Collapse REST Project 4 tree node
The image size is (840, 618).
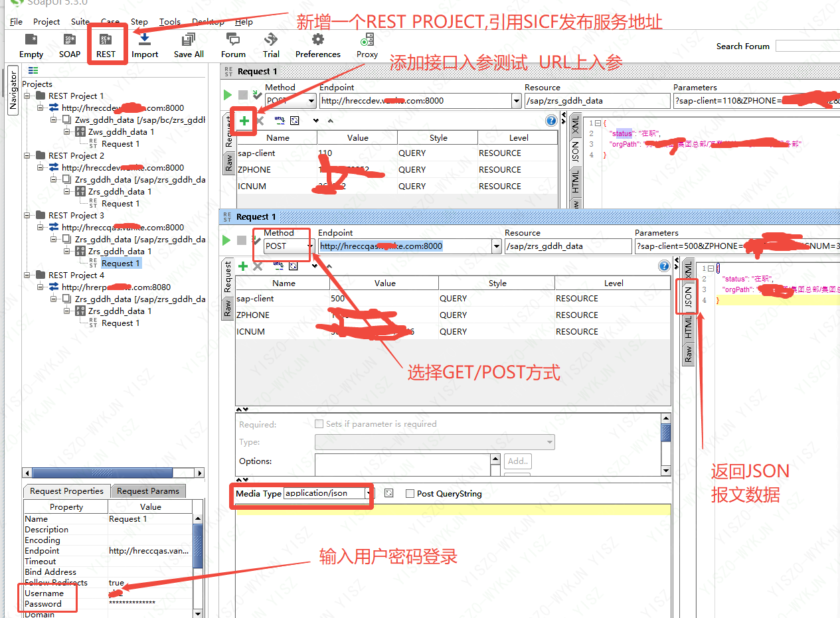click(28, 275)
